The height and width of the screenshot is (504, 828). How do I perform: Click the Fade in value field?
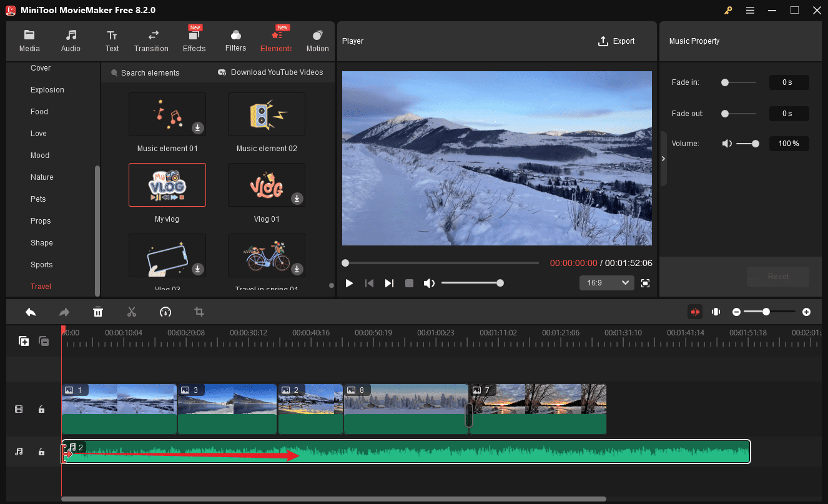789,82
